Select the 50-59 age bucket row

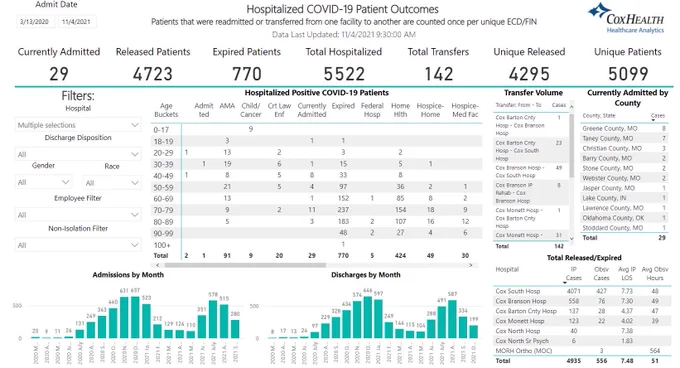(x=317, y=187)
